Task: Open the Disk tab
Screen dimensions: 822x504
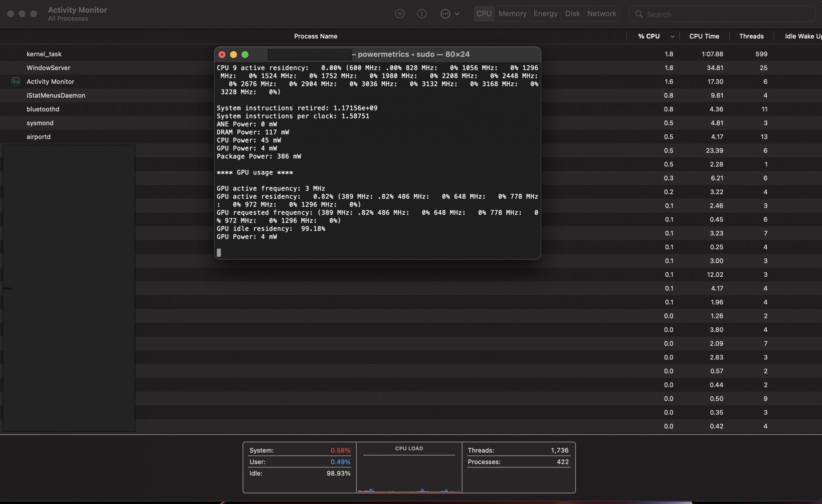Action: point(572,14)
